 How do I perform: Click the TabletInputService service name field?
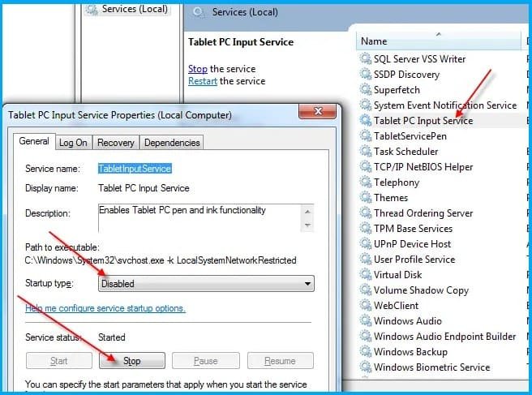135,169
